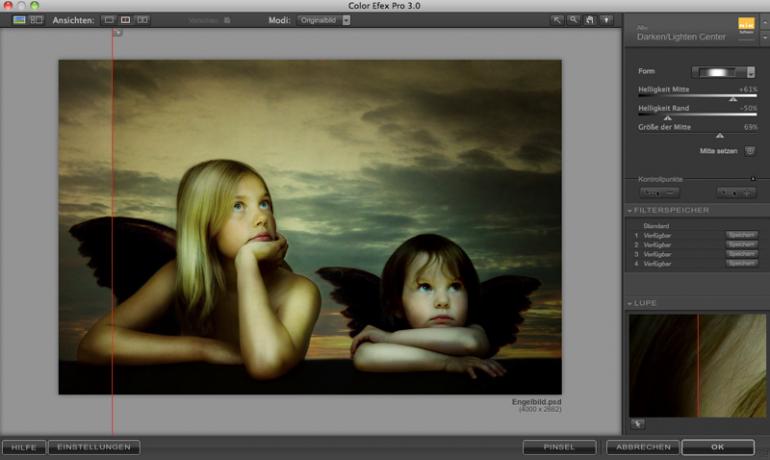The height and width of the screenshot is (460, 770).
Task: Select the arrow selection tool
Action: tap(556, 20)
